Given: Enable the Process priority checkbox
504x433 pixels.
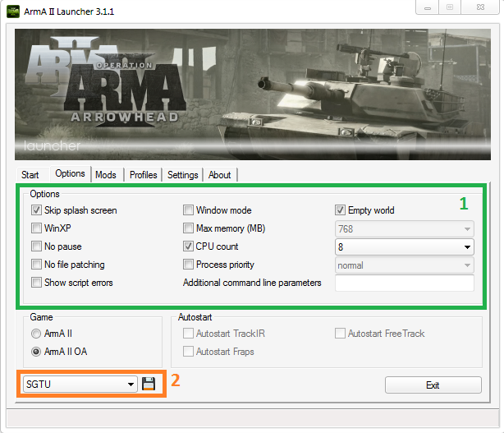Looking at the screenshot, I should tap(188, 264).
